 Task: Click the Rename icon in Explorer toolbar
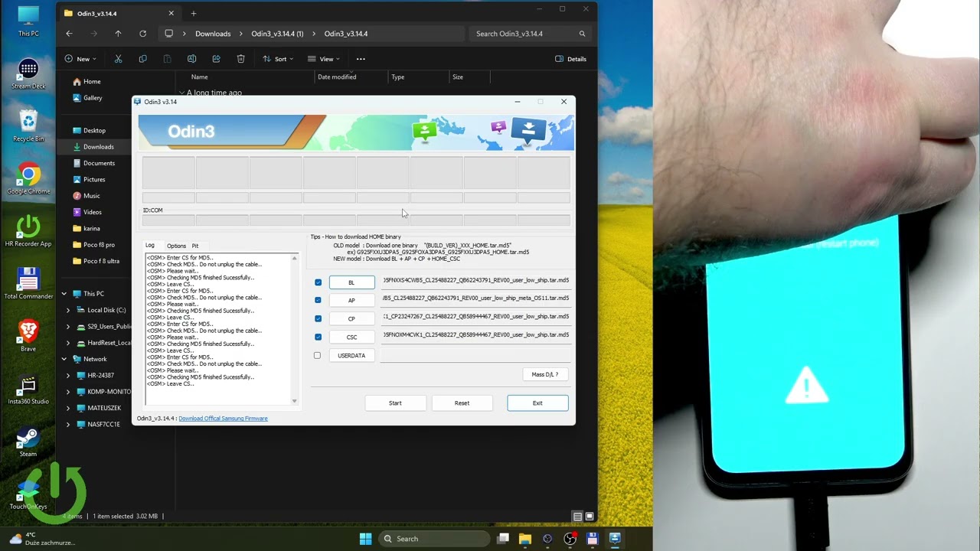191,59
